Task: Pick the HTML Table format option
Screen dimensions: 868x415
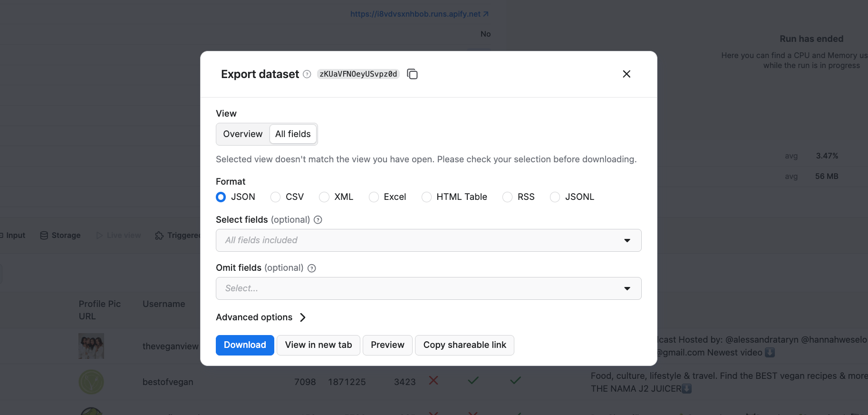Action: pyautogui.click(x=427, y=197)
